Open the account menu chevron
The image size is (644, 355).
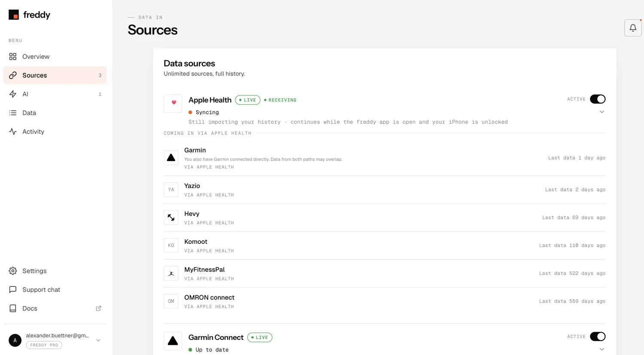point(98,340)
